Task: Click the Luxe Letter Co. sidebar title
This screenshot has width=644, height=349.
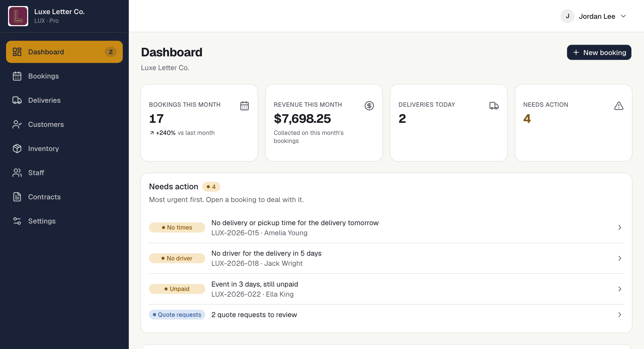Action: tap(59, 11)
